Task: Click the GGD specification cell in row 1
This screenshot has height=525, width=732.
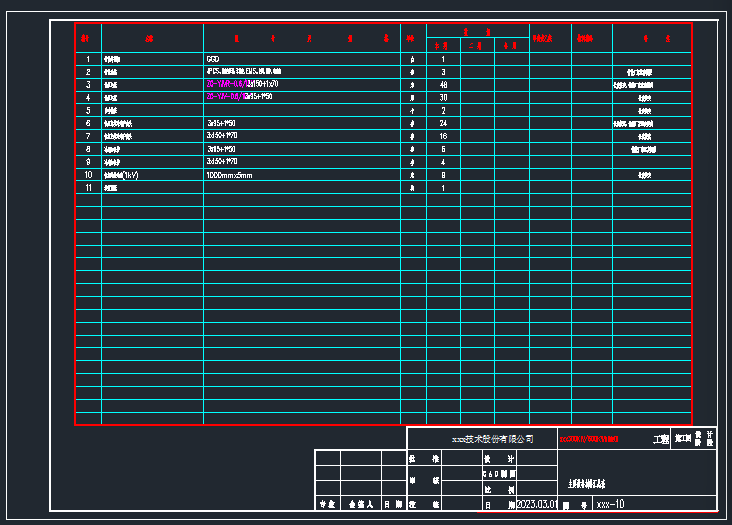Action: [212, 60]
